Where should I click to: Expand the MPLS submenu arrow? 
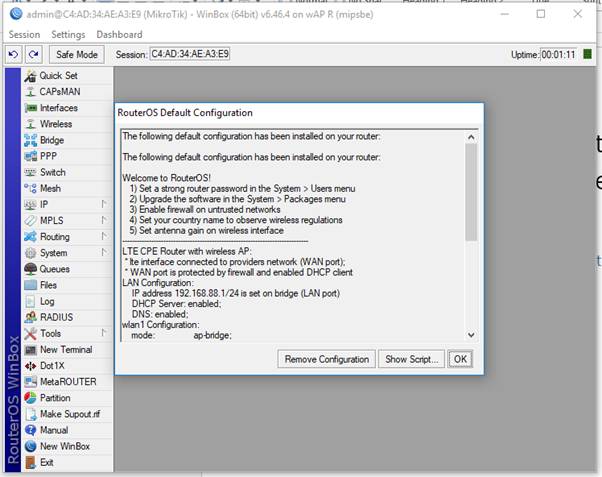tap(104, 220)
